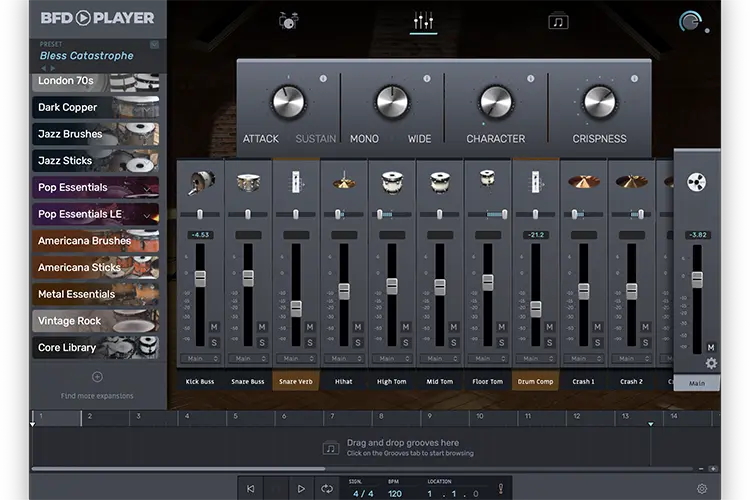Start playback with the play button
The height and width of the screenshot is (500, 750).
[301, 489]
